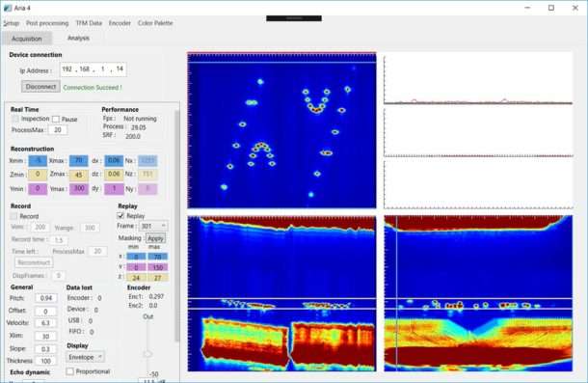The width and height of the screenshot is (588, 383).
Task: Click the Thickness input field
Action: pos(46,361)
